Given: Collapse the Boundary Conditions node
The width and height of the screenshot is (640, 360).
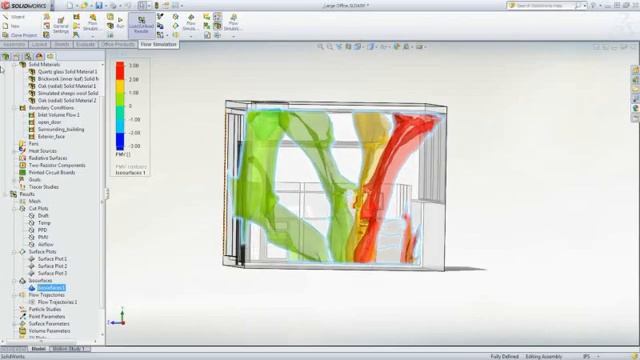Looking at the screenshot, I should coord(15,108).
